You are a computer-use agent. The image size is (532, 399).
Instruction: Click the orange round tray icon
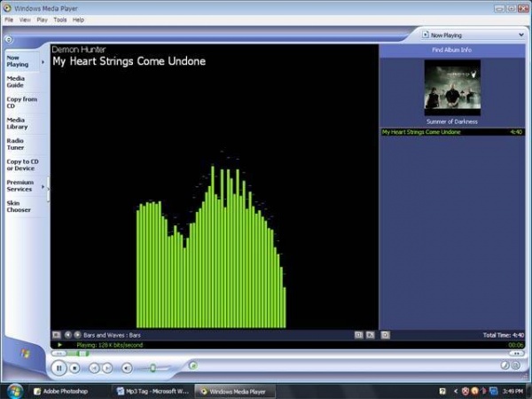point(474,391)
